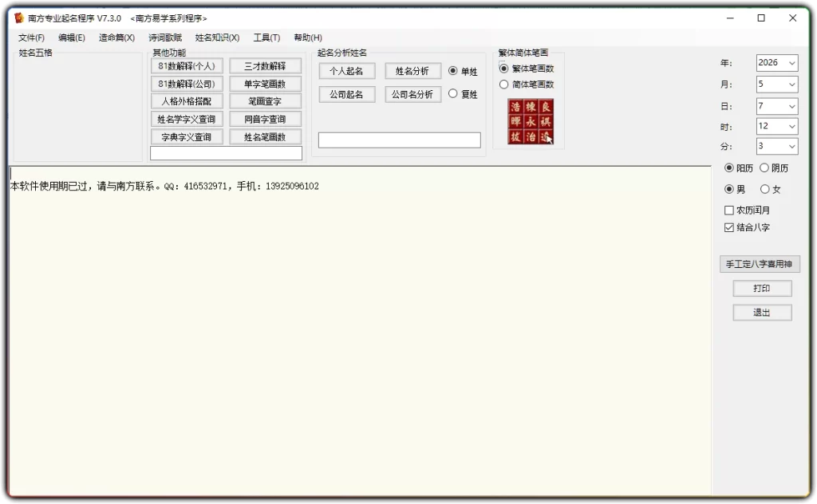Minimize the 南方专业起名程序 window
Viewport: 817px width, 504px height.
coord(730,18)
